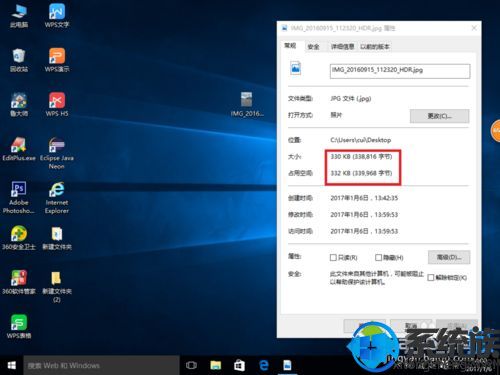Launch Microsoft Edge from the taskbar
Image resolution: width=500 pixels, height=375 pixels.
264,365
